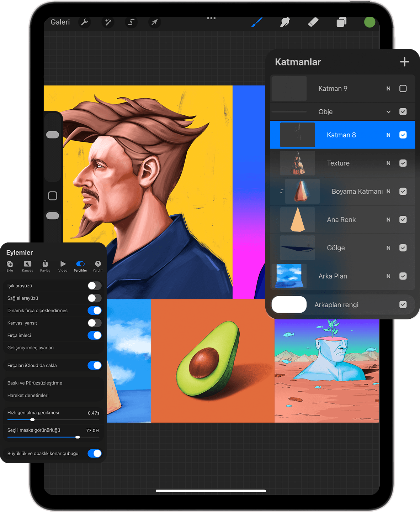Collapse the Obje group chevron
This screenshot has height=512, width=420.
388,112
